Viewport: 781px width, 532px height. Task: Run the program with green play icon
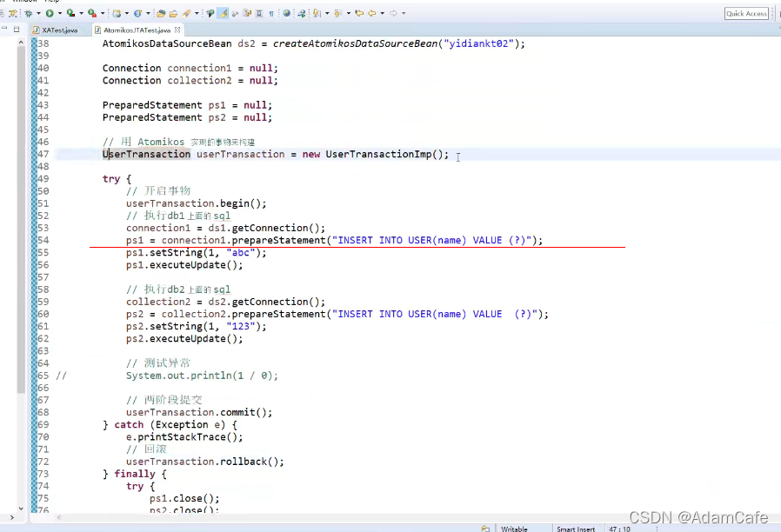(50, 13)
